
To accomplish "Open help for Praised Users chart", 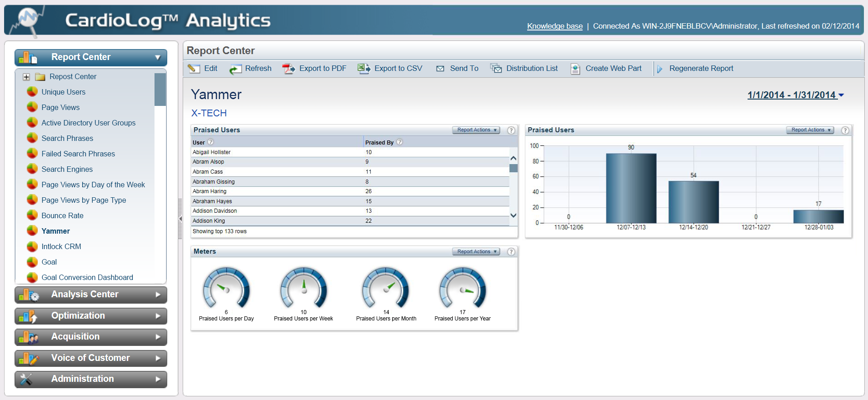I will 845,130.
